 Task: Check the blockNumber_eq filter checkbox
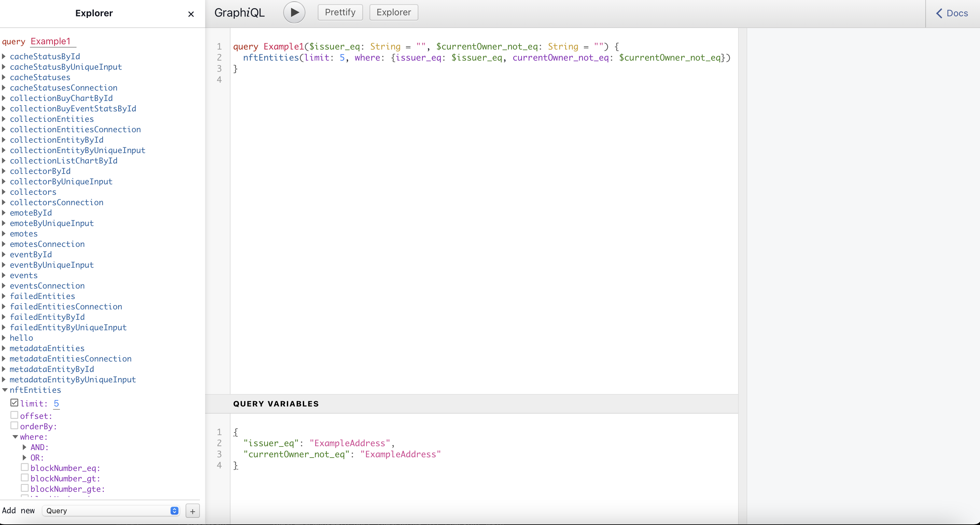(25, 467)
